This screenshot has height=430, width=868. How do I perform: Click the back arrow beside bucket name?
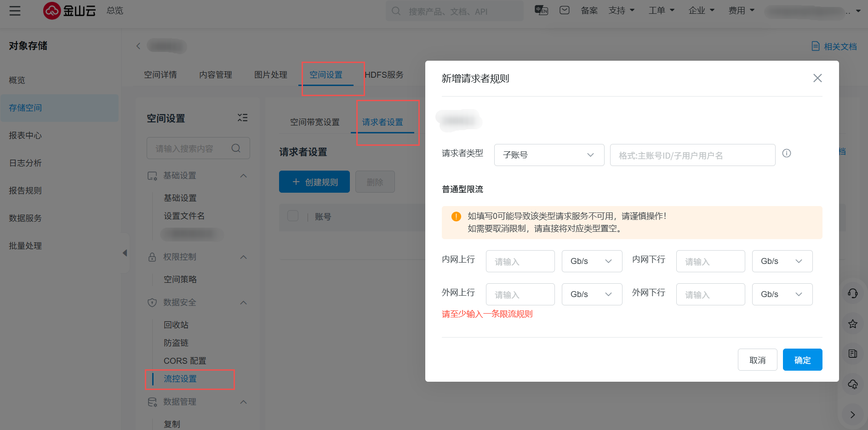click(138, 46)
